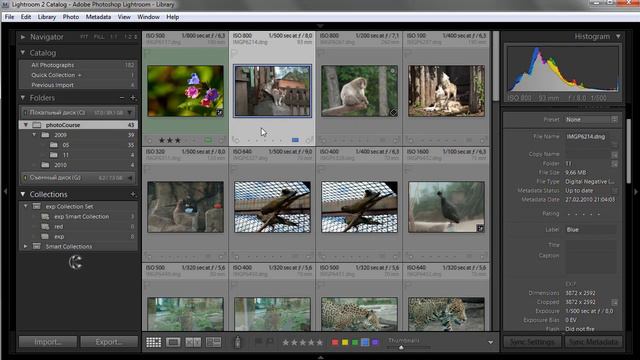Toggle the flag on the monkey photo cell
This screenshot has height=360, width=640.
(321, 53)
